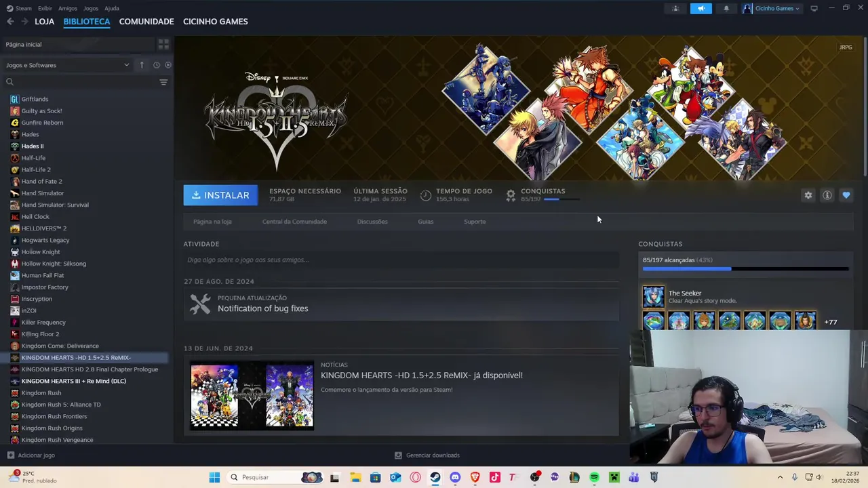Click the CONQUISTAS trophy icon in the game bar
Screen dimensions: 868x488
(511, 195)
